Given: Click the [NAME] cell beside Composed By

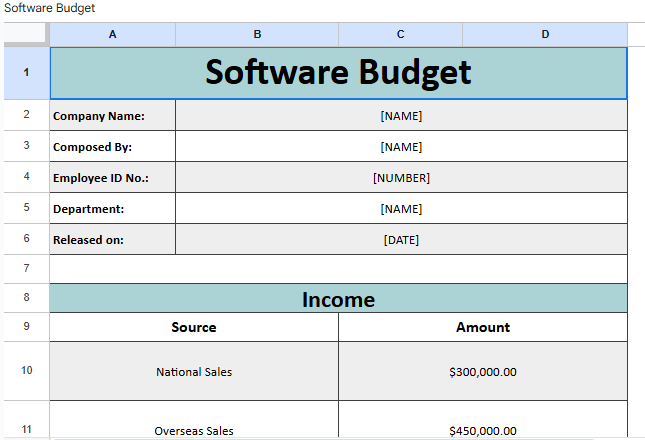Looking at the screenshot, I should (401, 147).
